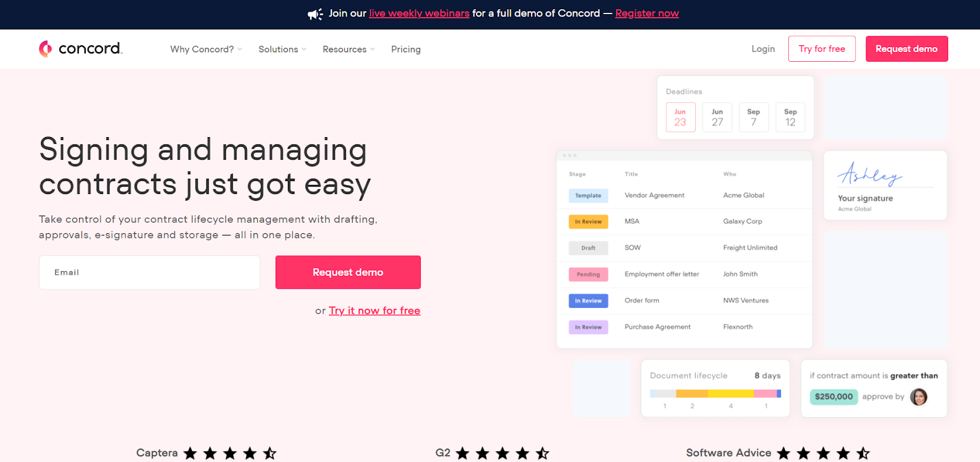Follow the live weekly webinars link
This screenshot has width=980, height=462.
click(419, 13)
